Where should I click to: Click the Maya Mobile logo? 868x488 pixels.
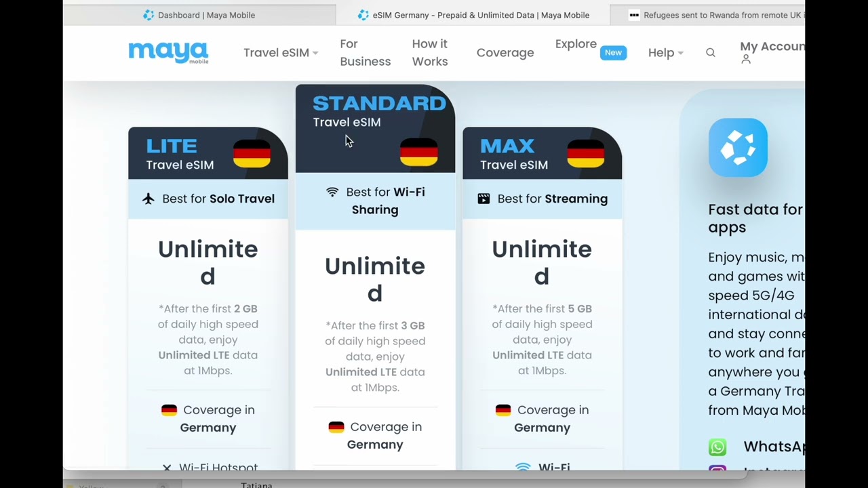click(x=168, y=53)
